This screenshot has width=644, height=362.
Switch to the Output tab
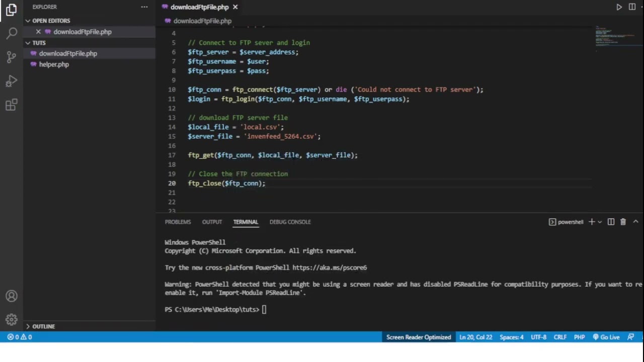[212, 222]
